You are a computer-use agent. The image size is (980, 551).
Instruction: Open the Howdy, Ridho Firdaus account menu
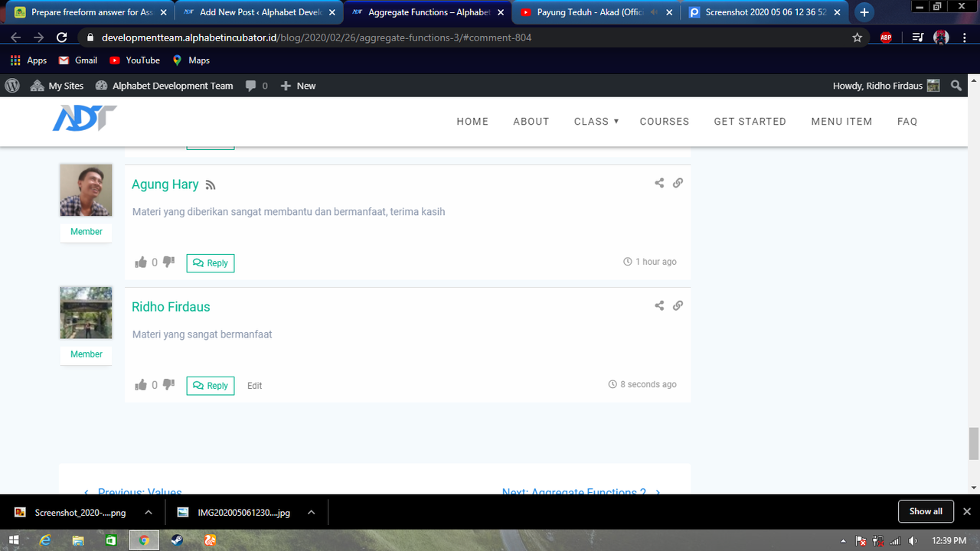pyautogui.click(x=887, y=86)
